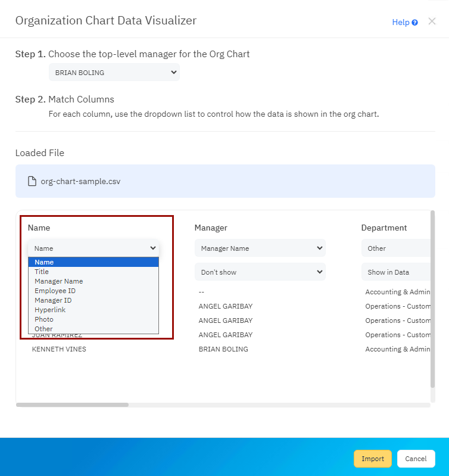Close the Organization Chart Data Visualizer dialog
Image resolution: width=449 pixels, height=476 pixels.
(432, 21)
